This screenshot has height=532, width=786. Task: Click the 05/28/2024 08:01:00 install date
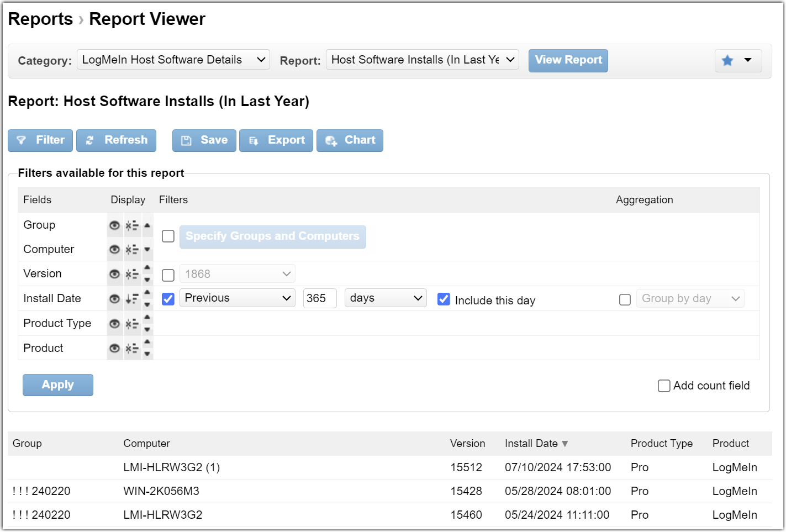click(x=558, y=491)
